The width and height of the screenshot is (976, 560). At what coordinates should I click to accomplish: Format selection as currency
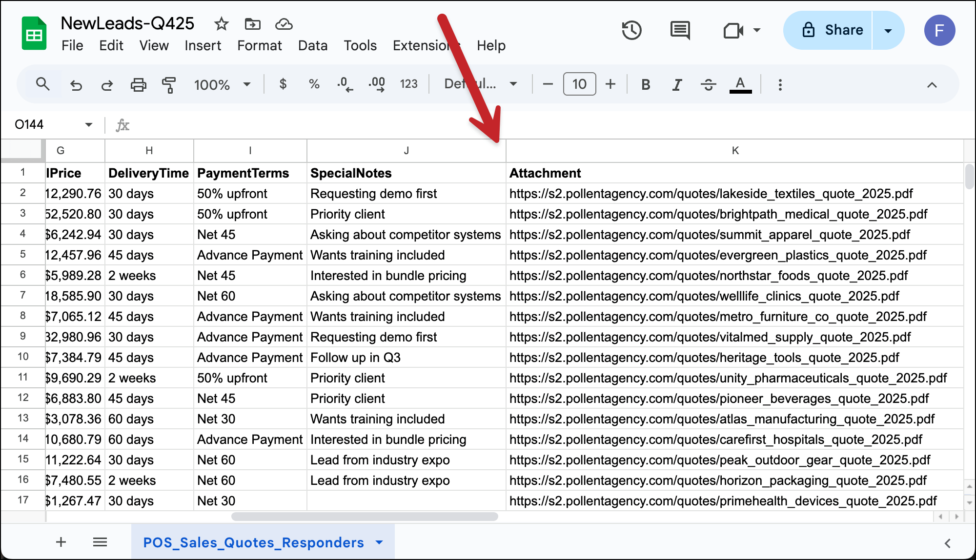[x=283, y=84]
